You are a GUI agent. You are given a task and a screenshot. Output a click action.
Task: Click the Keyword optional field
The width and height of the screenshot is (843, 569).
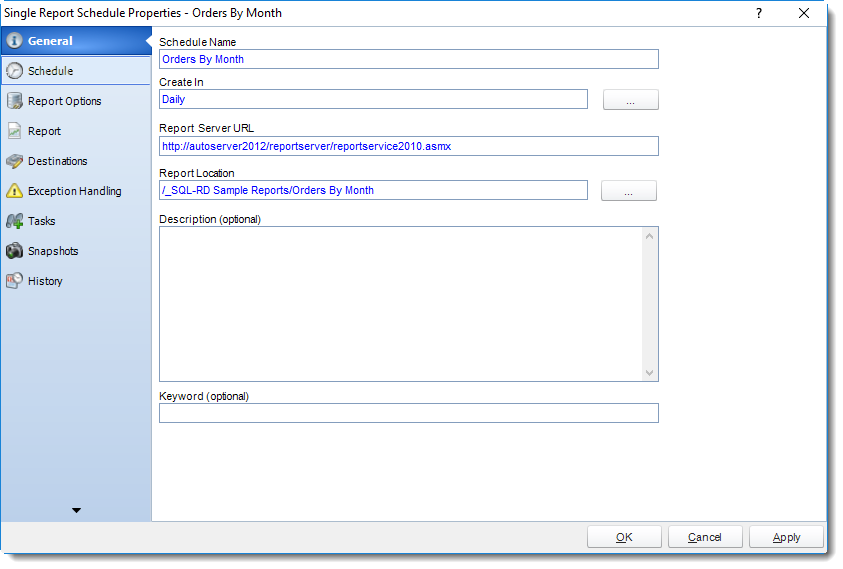(409, 413)
